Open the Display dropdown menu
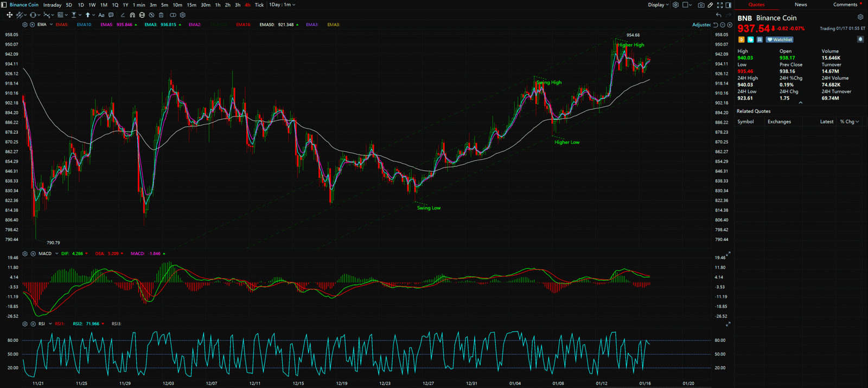868x388 pixels. [658, 5]
